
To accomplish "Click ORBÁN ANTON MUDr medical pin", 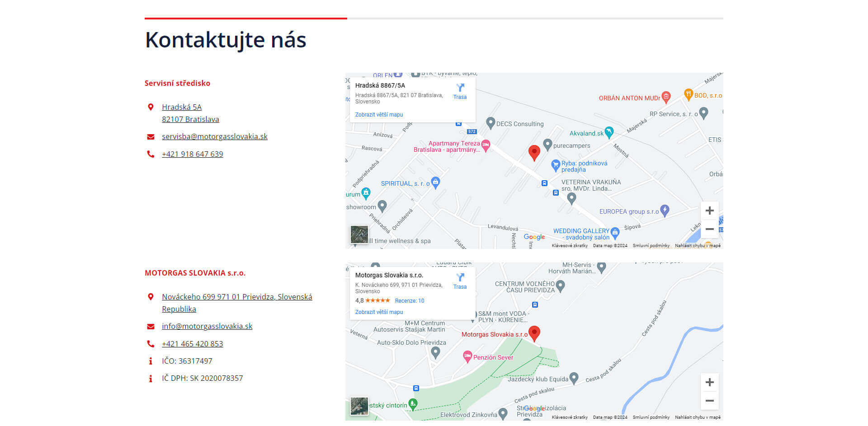I will [666, 97].
